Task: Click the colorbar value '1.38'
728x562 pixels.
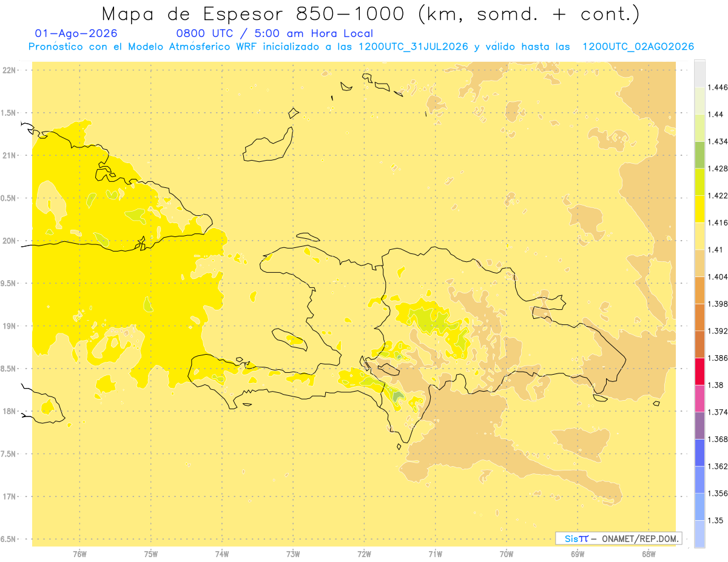Action: pyautogui.click(x=716, y=385)
